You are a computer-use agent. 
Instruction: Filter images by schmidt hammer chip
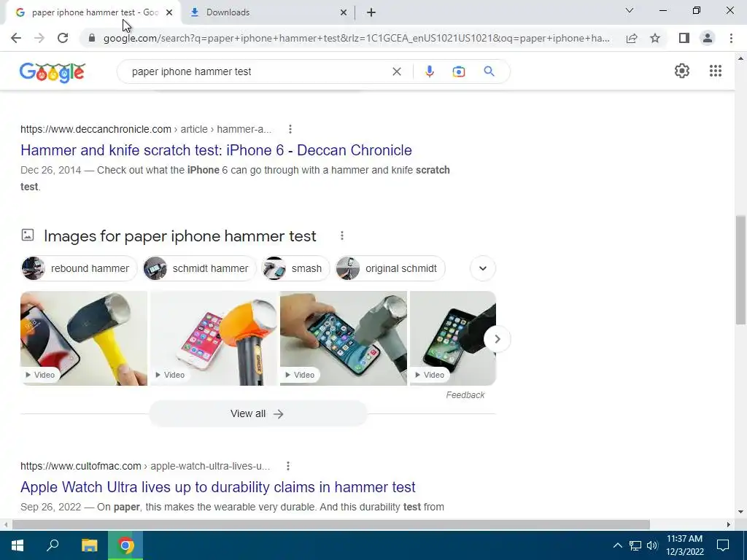click(x=200, y=268)
